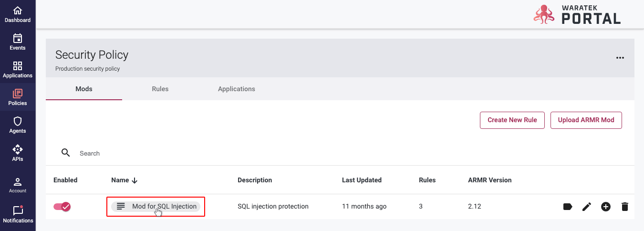
Task: Edit the Mod for SQL Injection
Action: click(x=586, y=207)
